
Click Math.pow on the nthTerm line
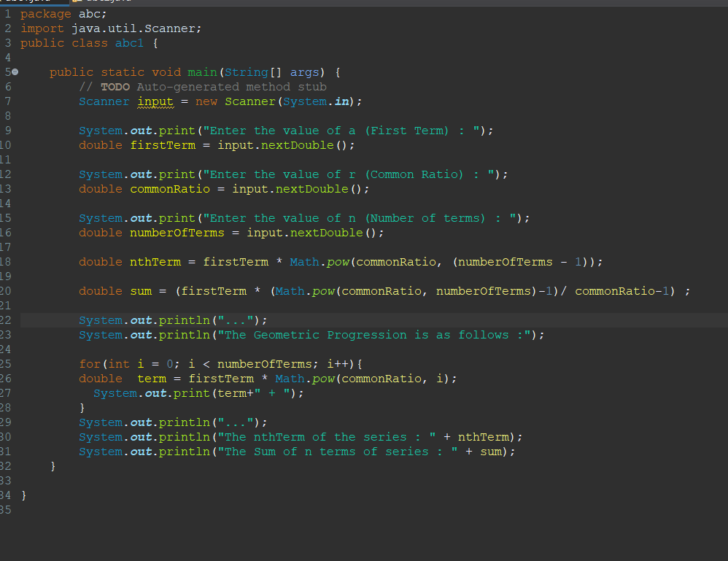(320, 262)
